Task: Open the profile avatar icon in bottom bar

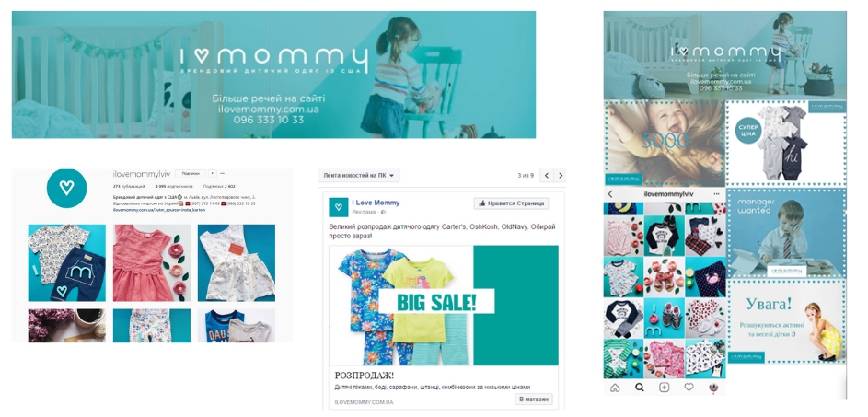Action: tap(713, 388)
